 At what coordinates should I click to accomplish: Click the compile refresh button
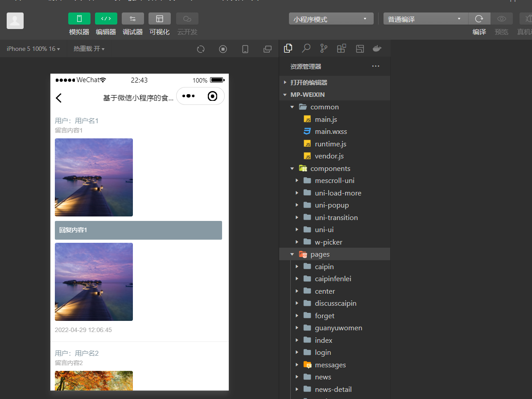[x=479, y=19]
